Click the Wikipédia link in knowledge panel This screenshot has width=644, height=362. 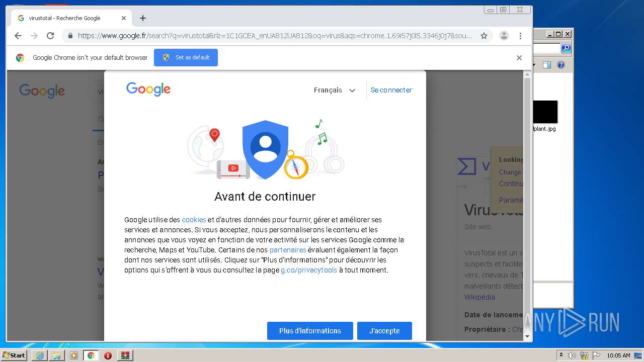[479, 297]
